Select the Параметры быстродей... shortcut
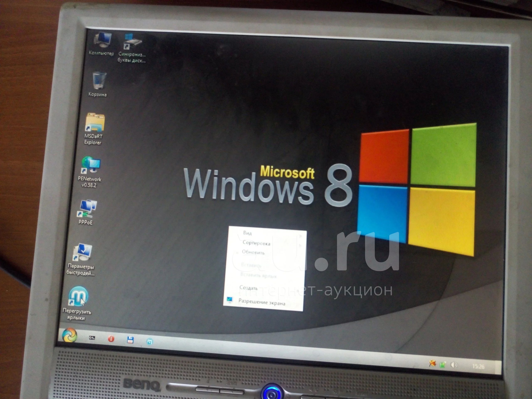The height and width of the screenshot is (399, 532). (x=81, y=260)
